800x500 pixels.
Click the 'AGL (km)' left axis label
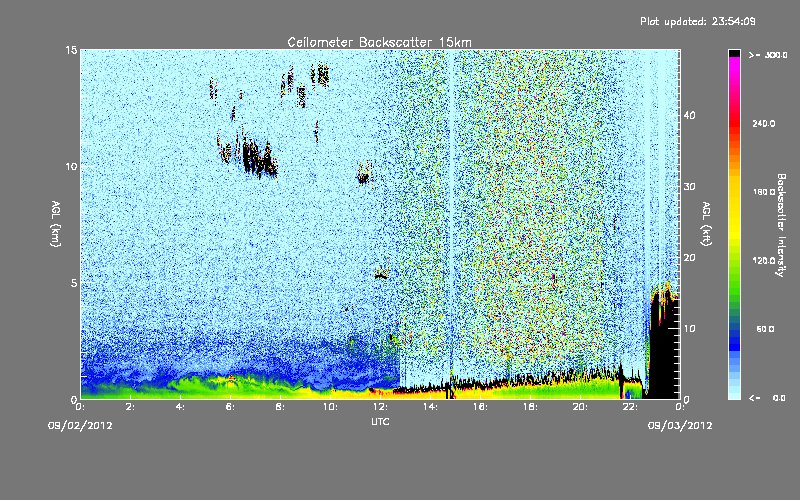[x=56, y=223]
